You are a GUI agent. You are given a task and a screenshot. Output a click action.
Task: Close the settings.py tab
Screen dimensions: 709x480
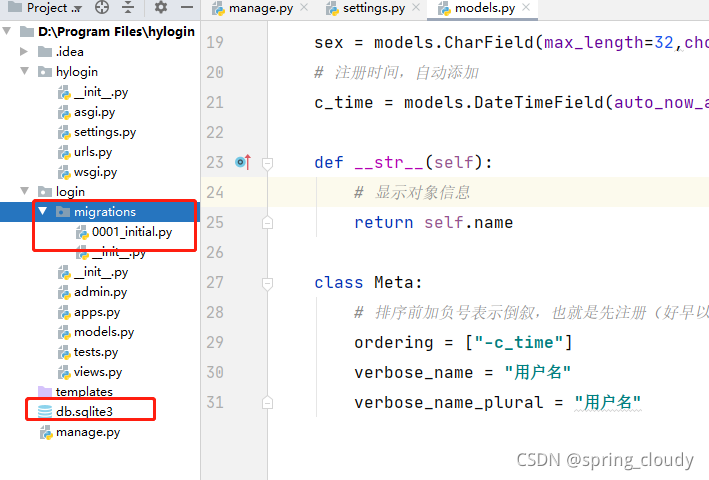click(416, 8)
